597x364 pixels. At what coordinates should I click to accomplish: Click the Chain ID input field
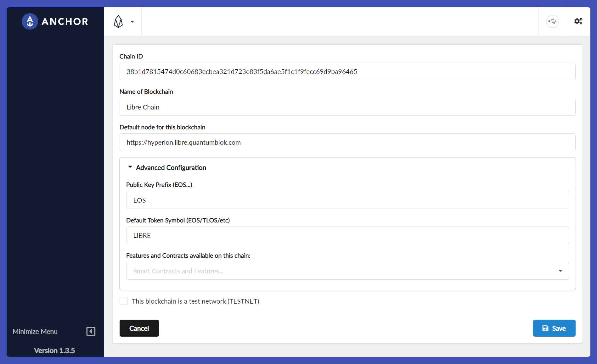(347, 71)
